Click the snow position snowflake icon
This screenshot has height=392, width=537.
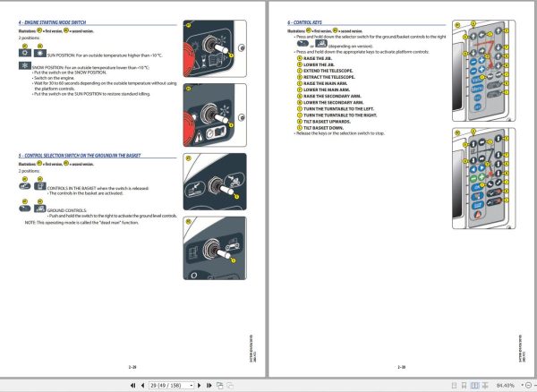(x=25, y=65)
